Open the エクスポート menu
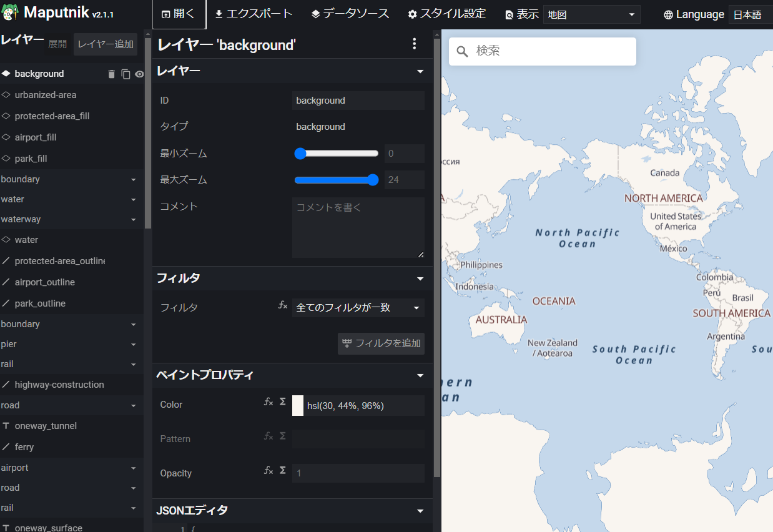The image size is (773, 532). coord(254,14)
